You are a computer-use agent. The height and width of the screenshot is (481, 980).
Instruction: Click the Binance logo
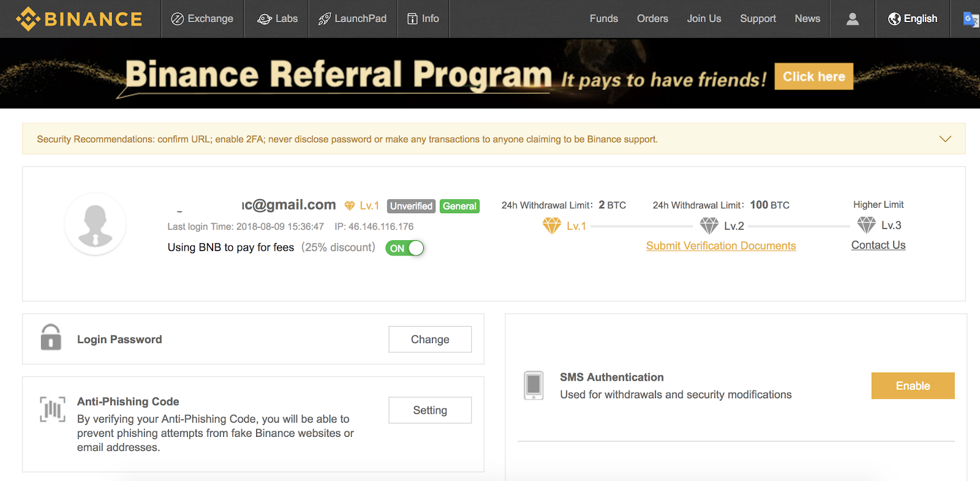click(79, 19)
